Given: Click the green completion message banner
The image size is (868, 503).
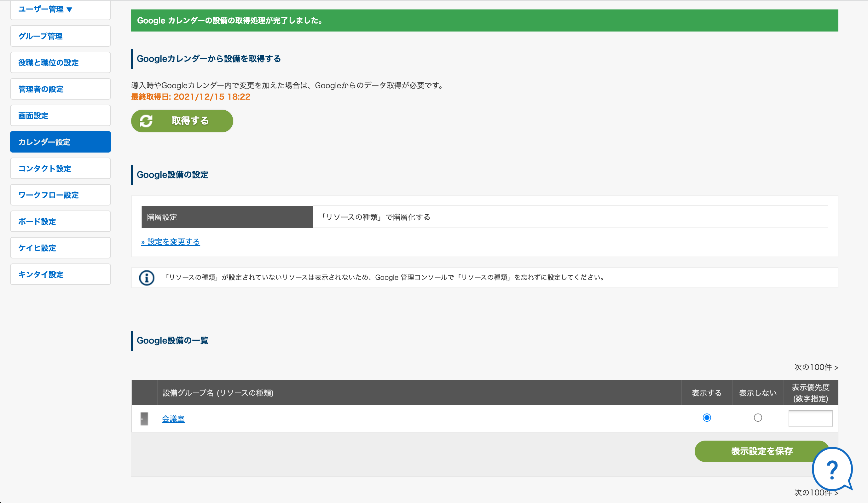Looking at the screenshot, I should pos(485,20).
